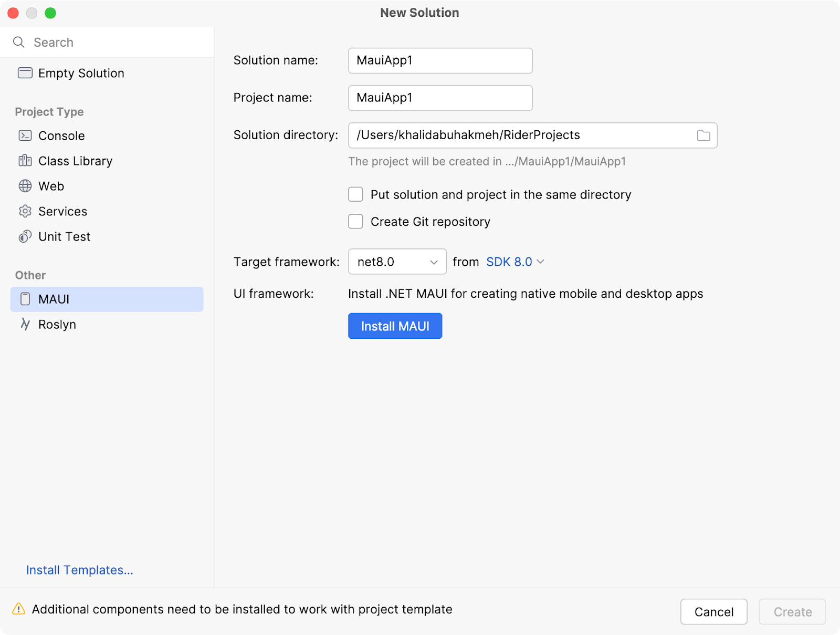Click the Roslyn template icon
This screenshot has height=635, width=840.
pos(24,324)
